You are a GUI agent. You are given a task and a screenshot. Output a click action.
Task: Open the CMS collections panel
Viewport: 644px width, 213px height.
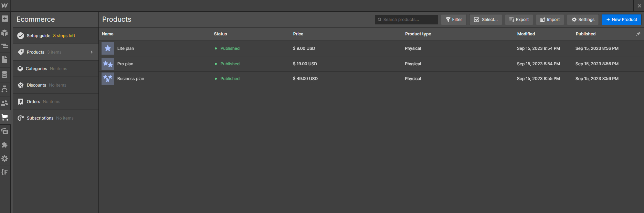click(5, 75)
